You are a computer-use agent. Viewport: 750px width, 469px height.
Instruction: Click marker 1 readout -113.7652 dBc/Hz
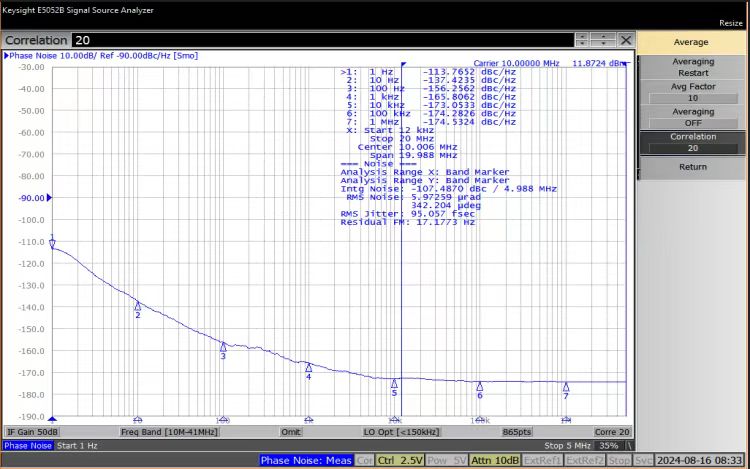point(469,72)
